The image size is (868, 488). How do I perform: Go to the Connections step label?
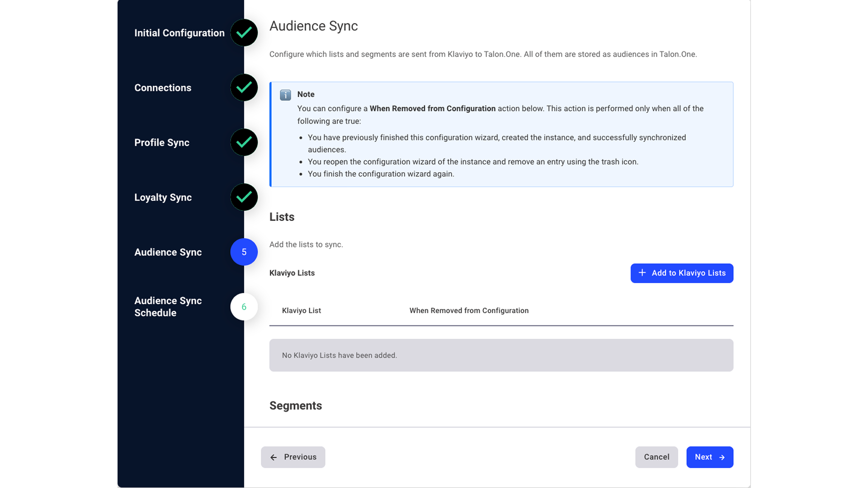click(163, 88)
